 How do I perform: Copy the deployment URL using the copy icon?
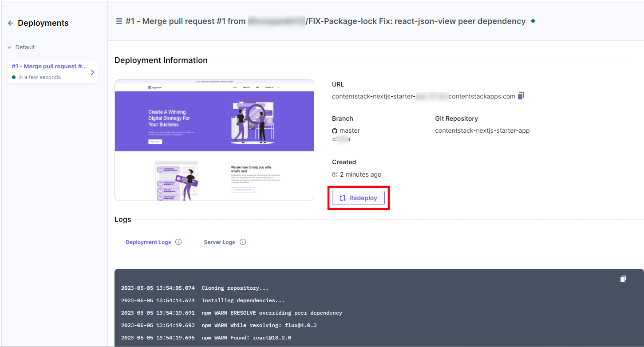point(521,95)
